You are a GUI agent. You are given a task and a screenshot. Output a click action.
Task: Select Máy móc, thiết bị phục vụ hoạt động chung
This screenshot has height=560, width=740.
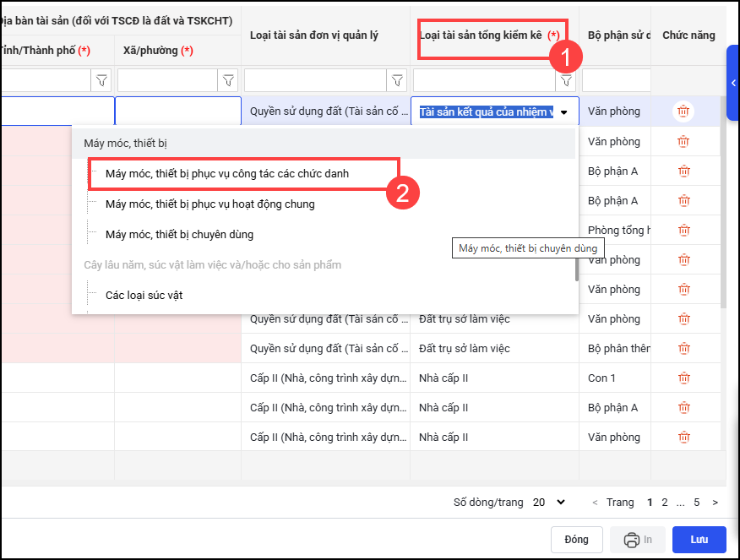point(209,204)
